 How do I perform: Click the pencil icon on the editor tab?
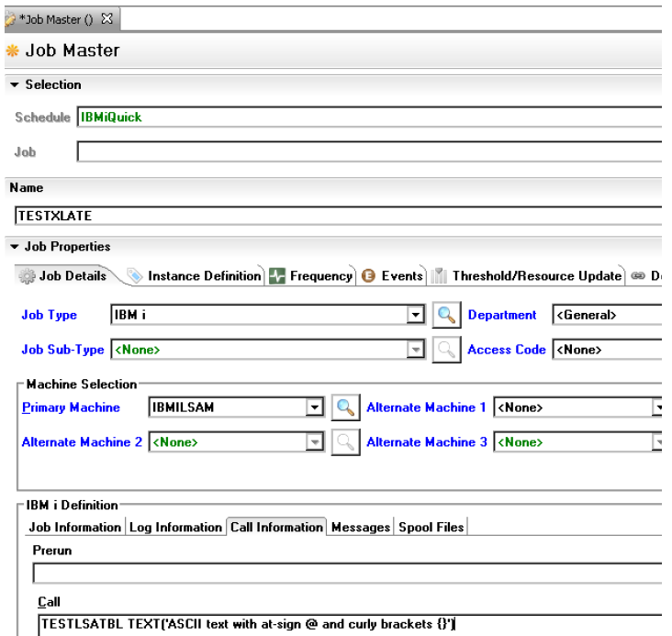(x=10, y=19)
